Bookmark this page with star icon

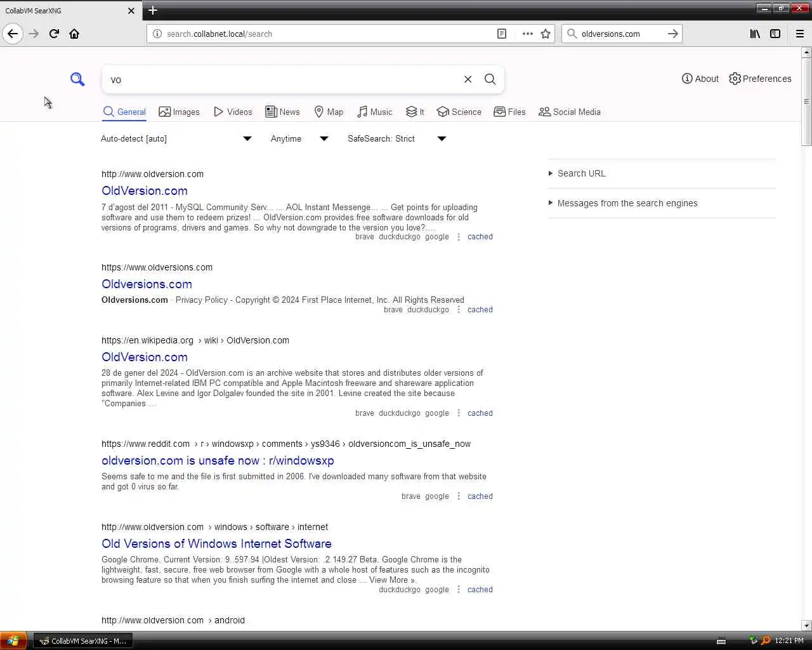(x=546, y=34)
